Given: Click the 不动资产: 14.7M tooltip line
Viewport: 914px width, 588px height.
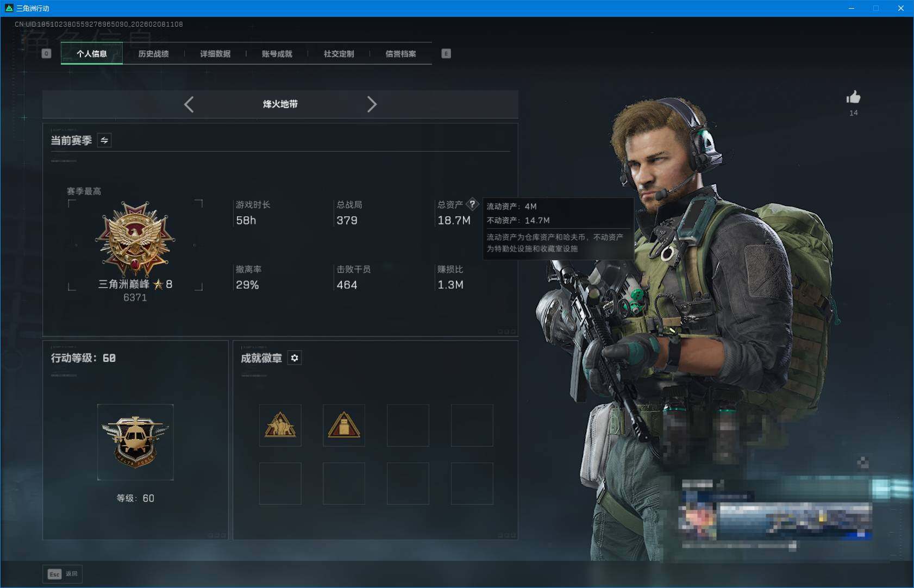Looking at the screenshot, I should (518, 220).
